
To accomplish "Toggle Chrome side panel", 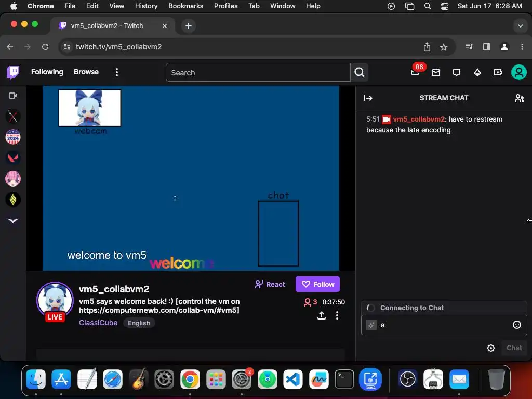I will tap(486, 47).
